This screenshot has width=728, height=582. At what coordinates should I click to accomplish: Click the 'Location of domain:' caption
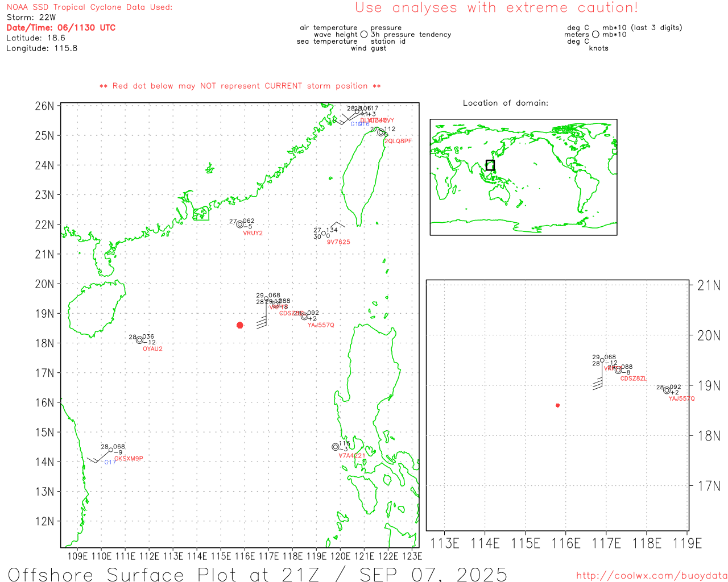[x=506, y=103]
